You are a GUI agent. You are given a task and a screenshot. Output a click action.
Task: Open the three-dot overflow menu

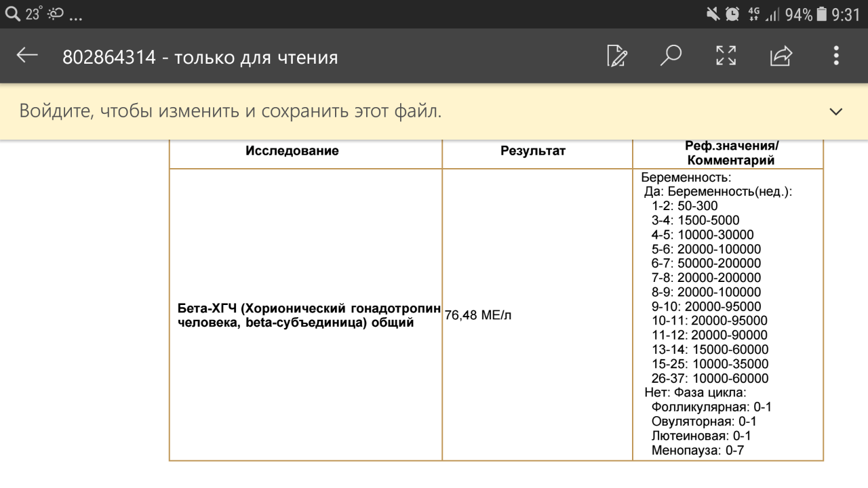click(836, 56)
